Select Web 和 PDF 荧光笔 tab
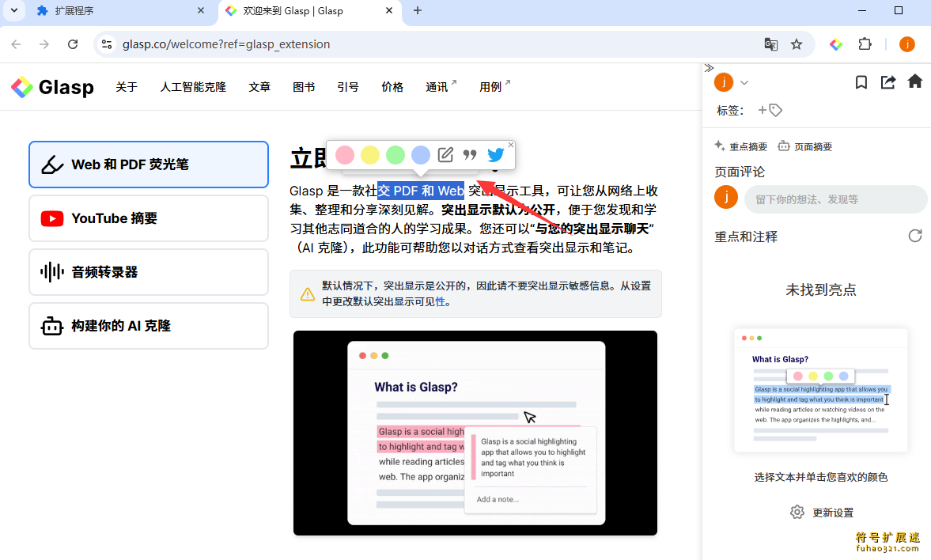 point(149,165)
